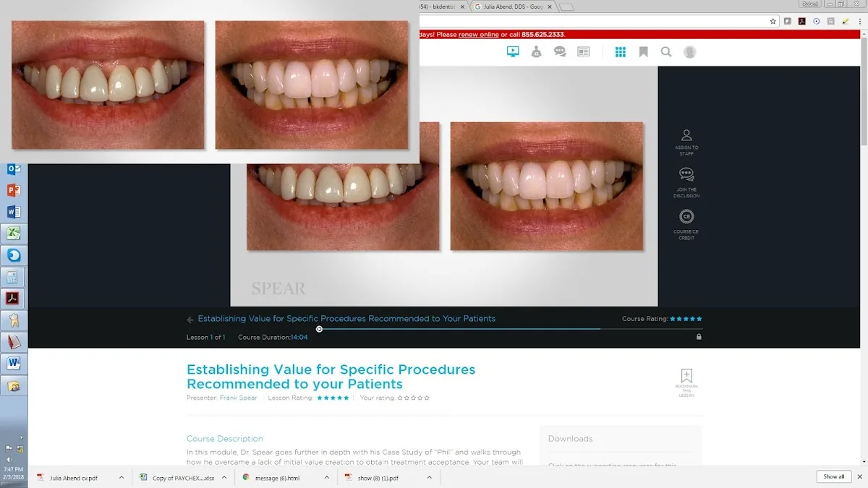Click the renew online link

tap(479, 34)
